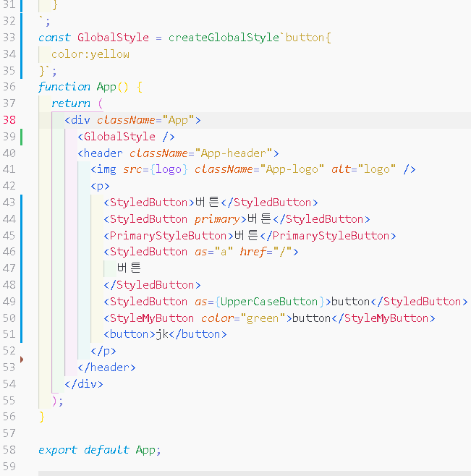This screenshot has height=476, width=471.
Task: Click the </StyledButton> closing tag on line 48
Action: tap(152, 285)
